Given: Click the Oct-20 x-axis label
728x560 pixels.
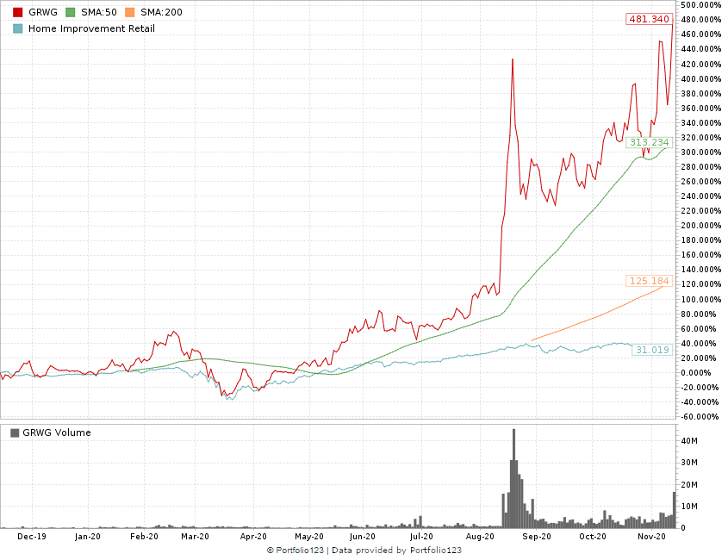Looking at the screenshot, I should tap(593, 537).
